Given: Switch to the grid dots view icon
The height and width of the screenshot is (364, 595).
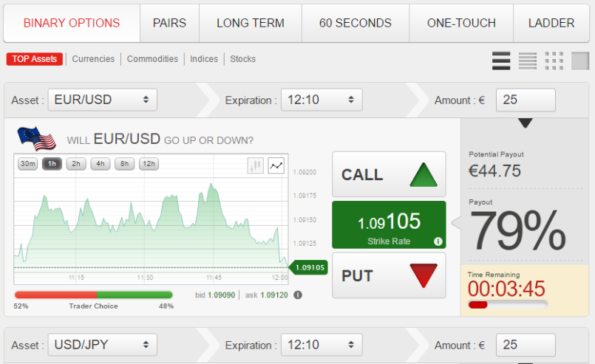Looking at the screenshot, I should tap(554, 61).
